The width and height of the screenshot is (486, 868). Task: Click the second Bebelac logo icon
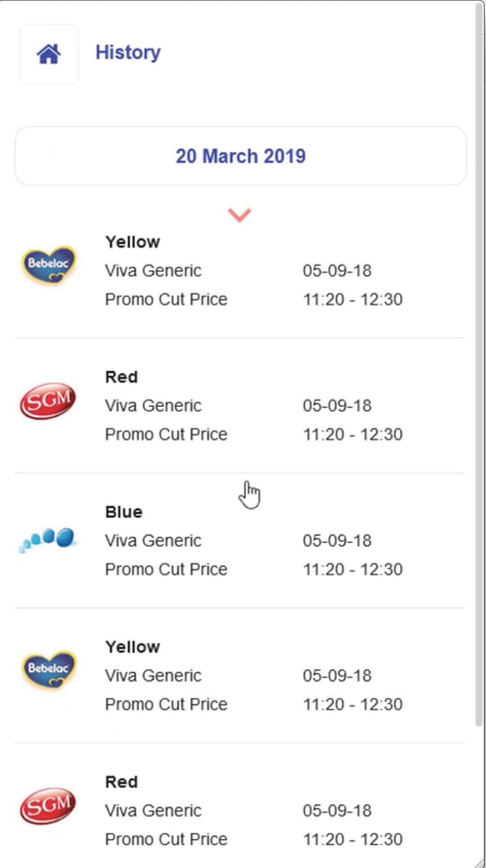49,670
